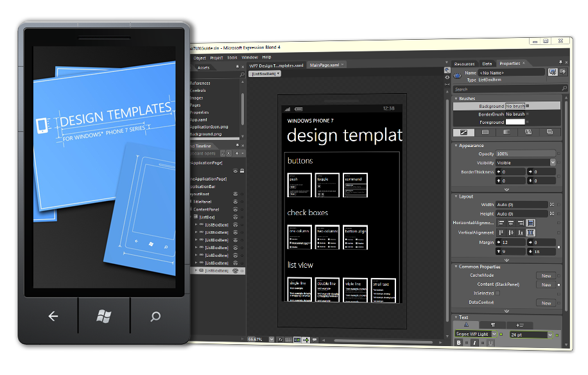Click the BorderBrush No brush swatch
The height and width of the screenshot is (375, 588).
click(x=515, y=114)
